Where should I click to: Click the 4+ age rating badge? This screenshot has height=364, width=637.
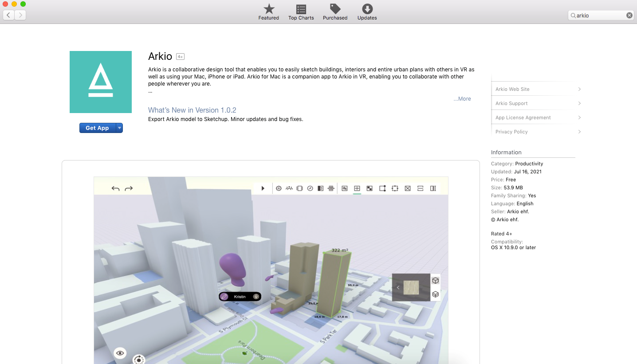[x=180, y=56]
